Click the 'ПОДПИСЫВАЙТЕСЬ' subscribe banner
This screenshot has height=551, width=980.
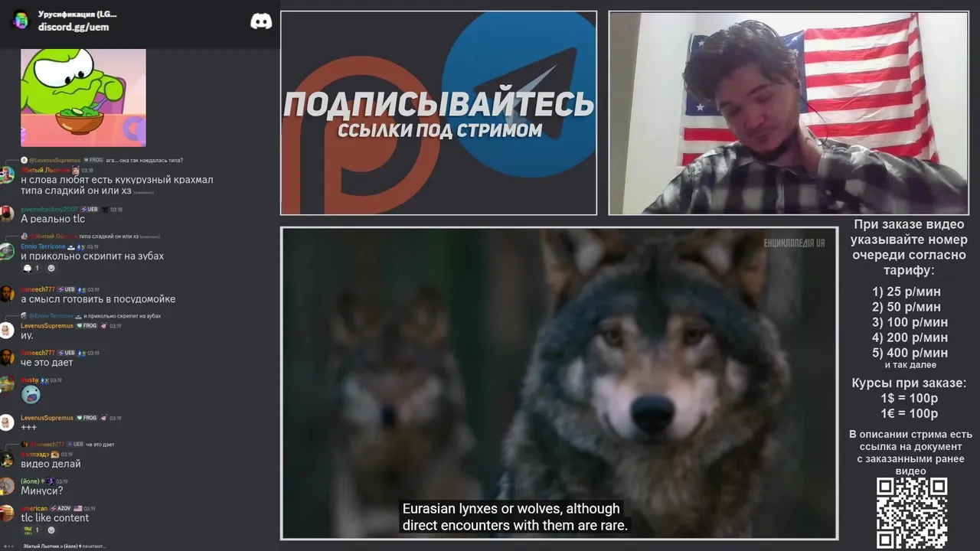coord(439,113)
